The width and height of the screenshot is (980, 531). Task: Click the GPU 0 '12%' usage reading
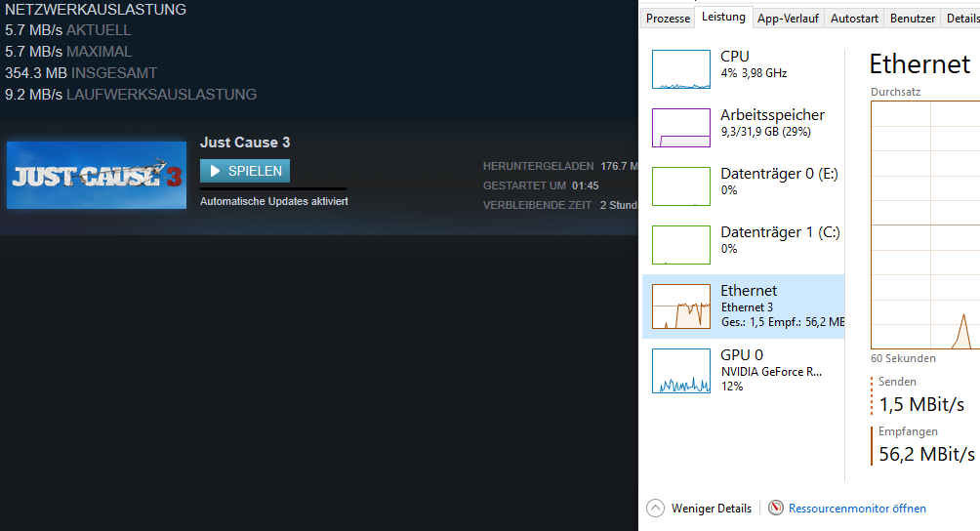coord(732,387)
